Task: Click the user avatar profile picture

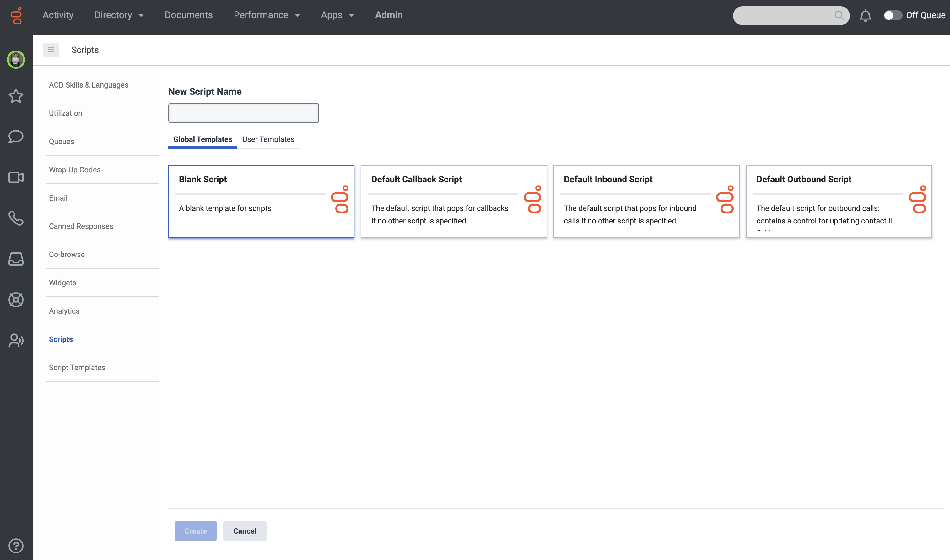Action: [16, 59]
